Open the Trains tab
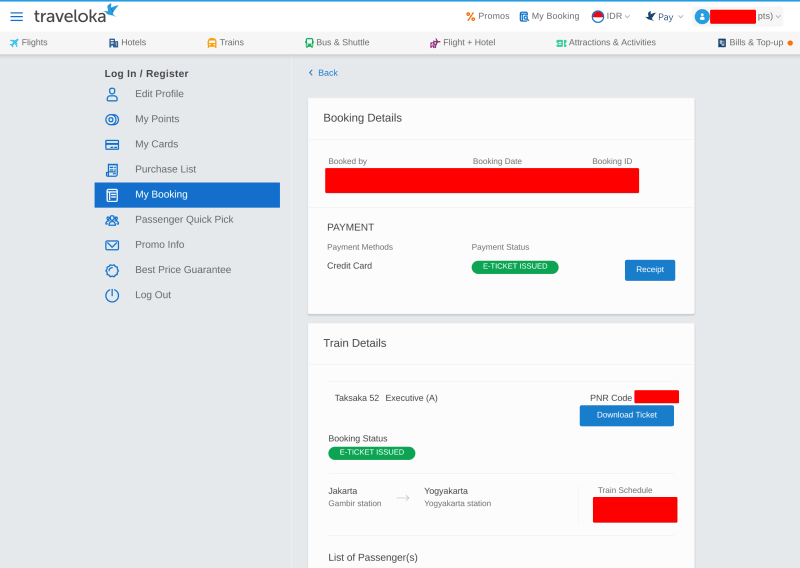 click(226, 43)
